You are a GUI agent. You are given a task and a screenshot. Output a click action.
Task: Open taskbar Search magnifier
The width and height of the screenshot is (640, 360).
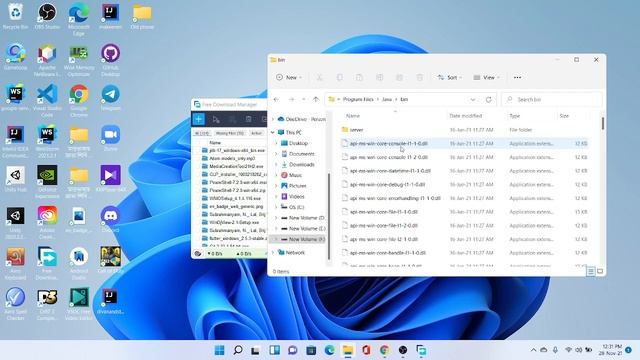click(238, 350)
